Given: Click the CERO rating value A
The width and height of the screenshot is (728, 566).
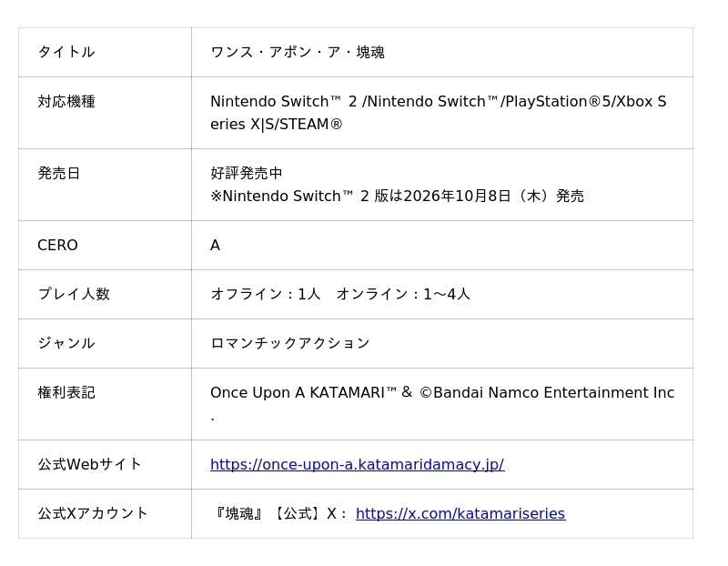Looking at the screenshot, I should coord(215,245).
